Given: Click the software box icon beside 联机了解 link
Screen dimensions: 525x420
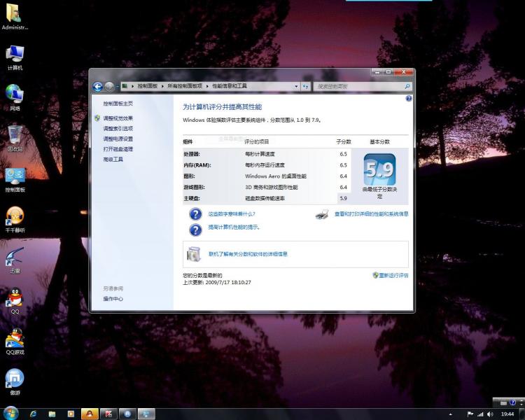Looking at the screenshot, I should [x=193, y=254].
